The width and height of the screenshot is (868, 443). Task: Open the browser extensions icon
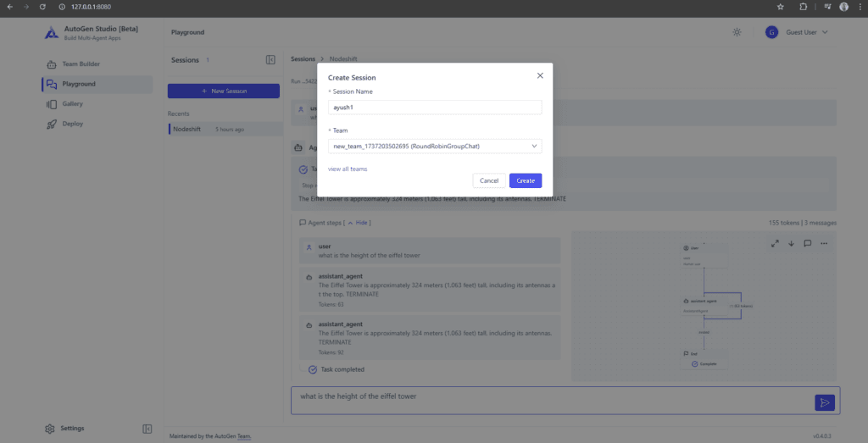804,7
